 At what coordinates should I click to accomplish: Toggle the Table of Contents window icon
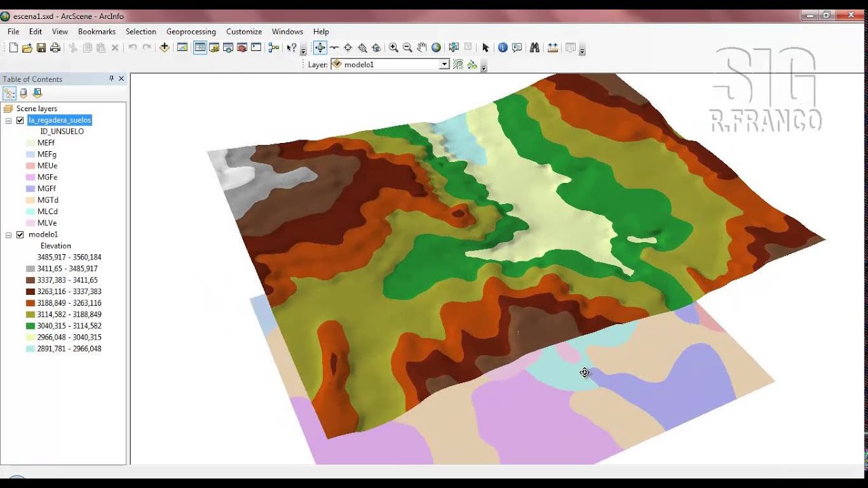tap(200, 47)
